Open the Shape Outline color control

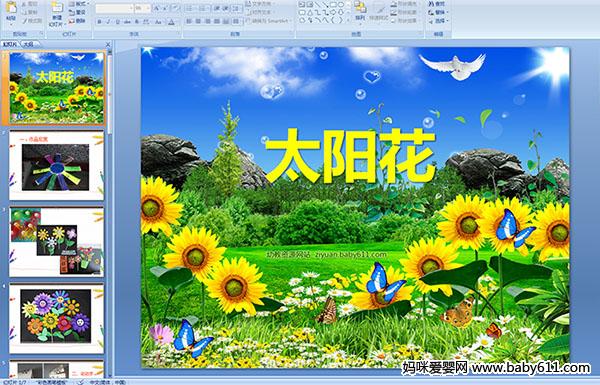pos(406,12)
